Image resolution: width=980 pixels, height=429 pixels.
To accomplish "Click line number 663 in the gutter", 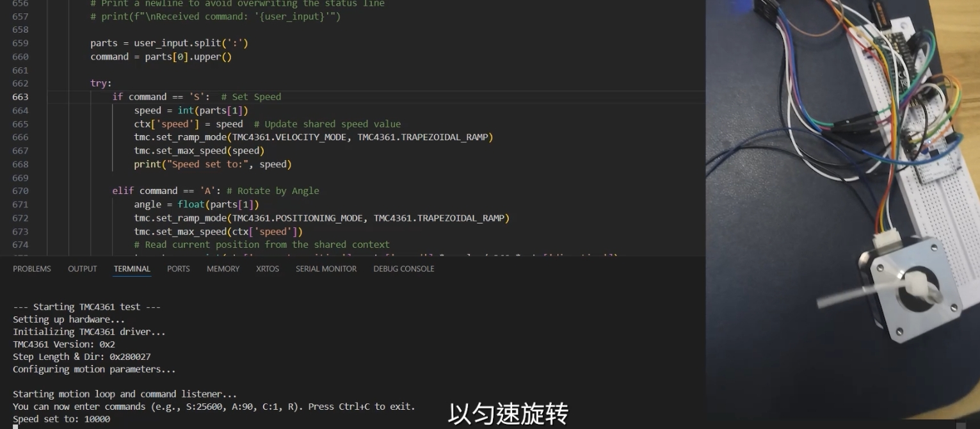I will click(x=20, y=97).
